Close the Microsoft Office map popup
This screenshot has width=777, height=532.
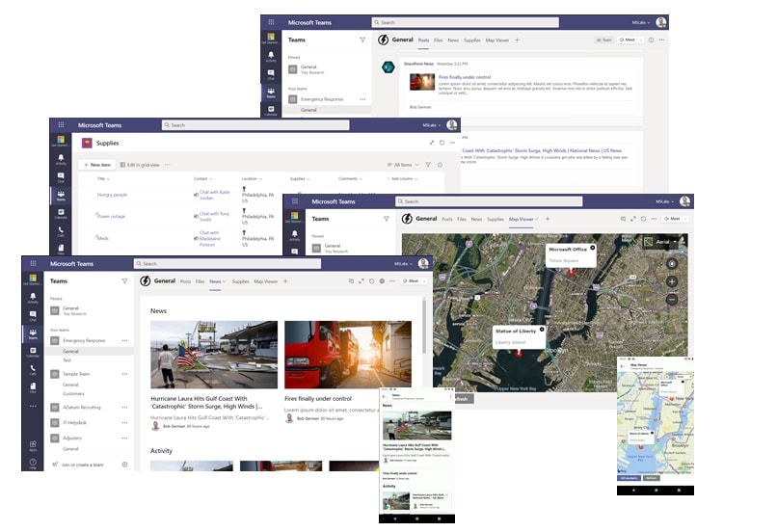(x=592, y=248)
